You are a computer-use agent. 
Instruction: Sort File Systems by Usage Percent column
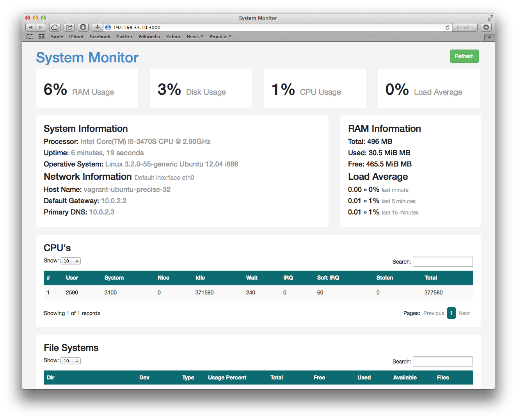(x=227, y=377)
